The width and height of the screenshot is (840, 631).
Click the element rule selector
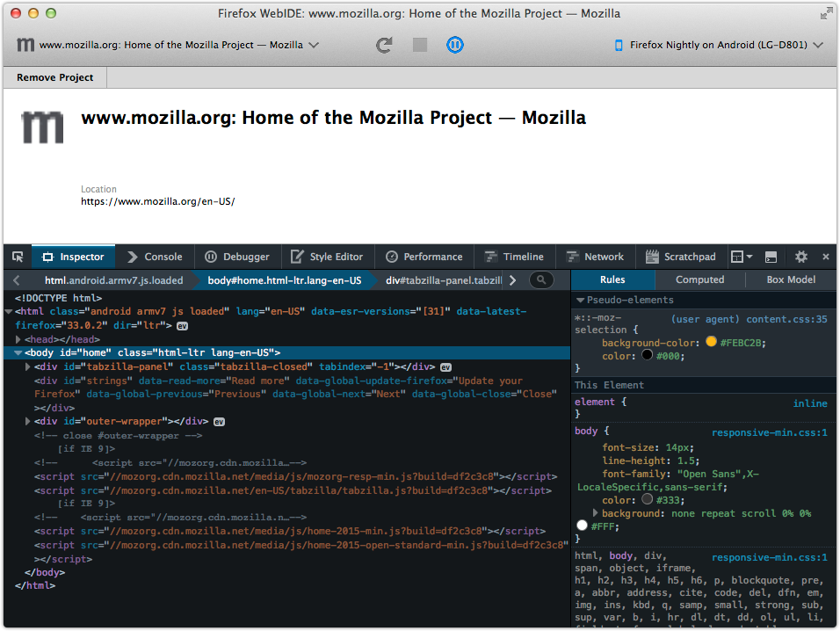(x=595, y=402)
